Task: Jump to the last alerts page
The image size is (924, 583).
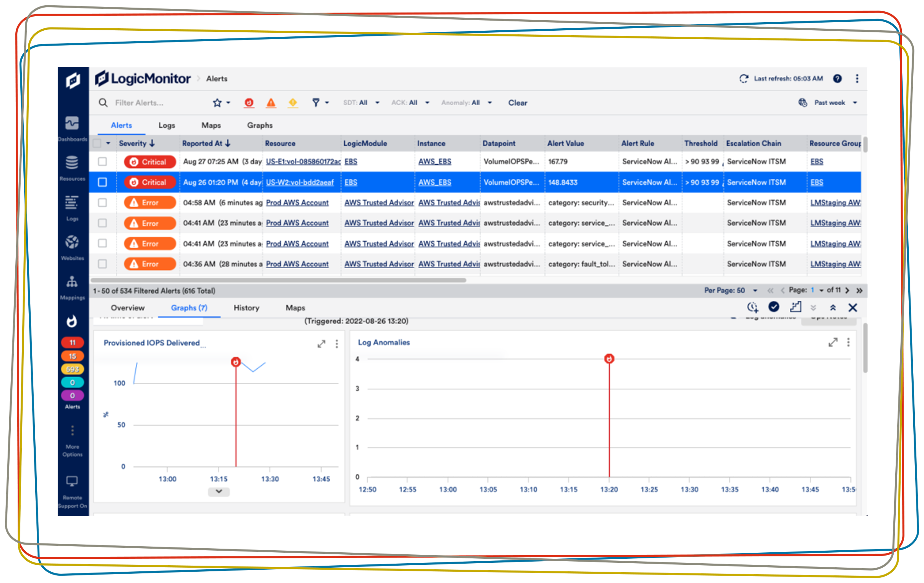Action: 859,290
